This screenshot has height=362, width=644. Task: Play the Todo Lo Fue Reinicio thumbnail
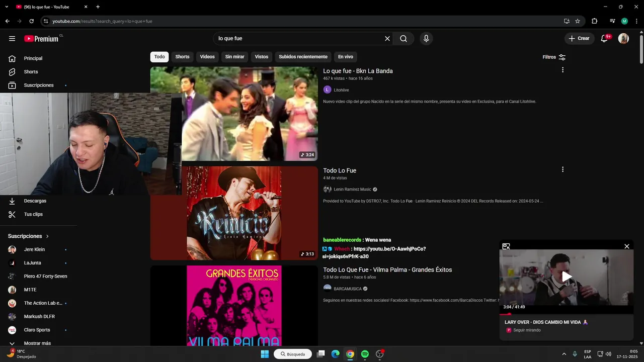[x=234, y=213]
